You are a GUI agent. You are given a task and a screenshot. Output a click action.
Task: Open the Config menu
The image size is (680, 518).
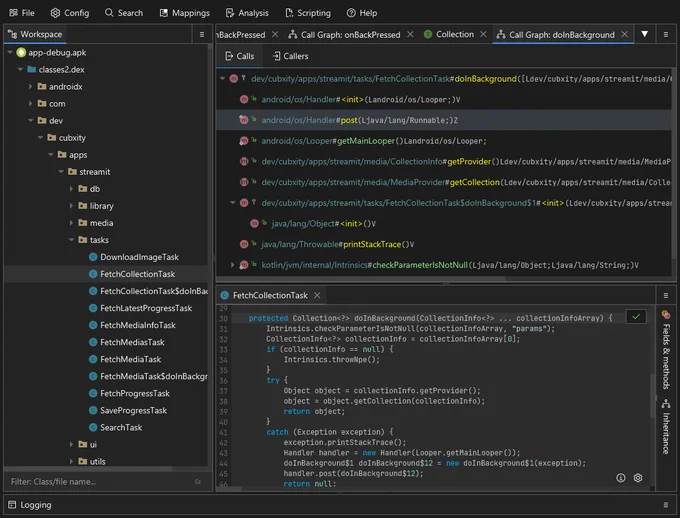(x=70, y=13)
